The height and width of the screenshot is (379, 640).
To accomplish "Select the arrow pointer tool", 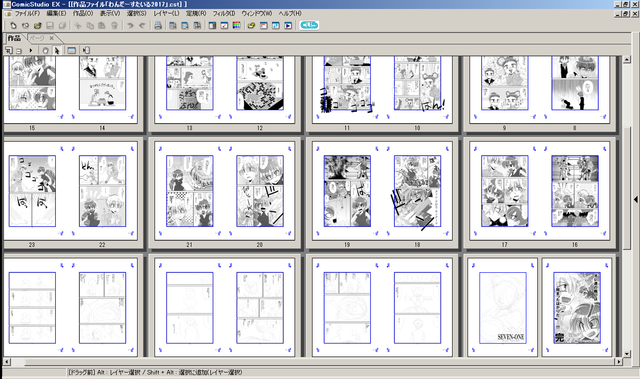I will 57,51.
